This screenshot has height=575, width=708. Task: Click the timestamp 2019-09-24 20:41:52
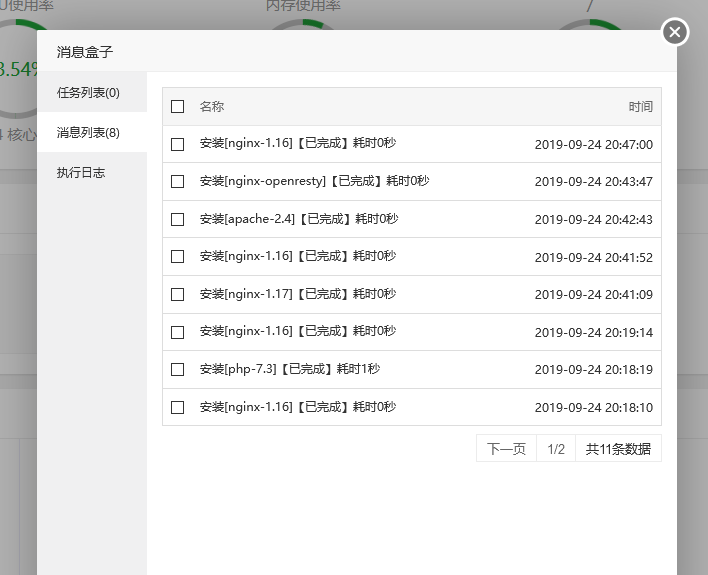click(594, 257)
